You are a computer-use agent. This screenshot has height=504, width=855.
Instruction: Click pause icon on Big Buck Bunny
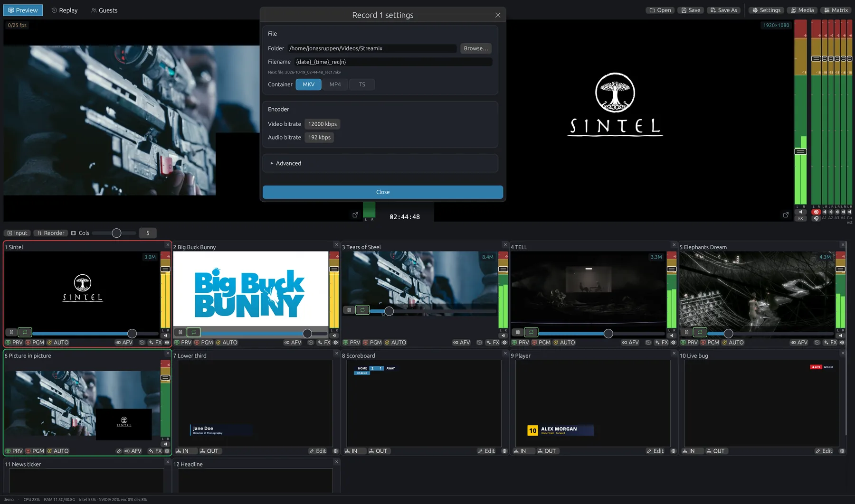[180, 332]
